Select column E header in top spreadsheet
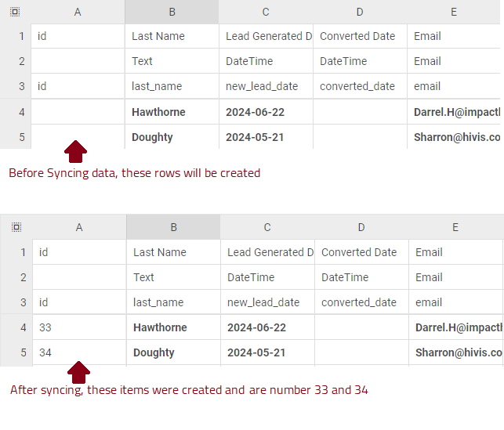Screen dimensions: 504x430 (x=454, y=12)
